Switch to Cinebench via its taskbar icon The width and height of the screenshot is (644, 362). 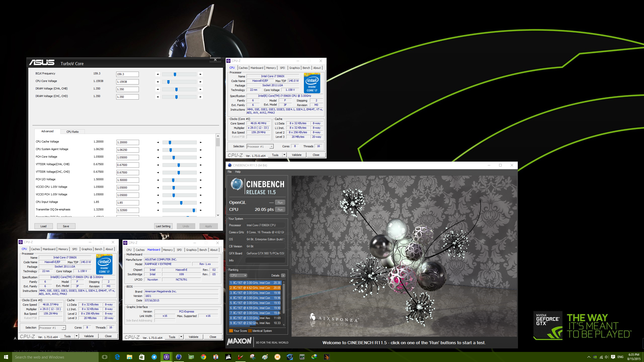coord(179,357)
